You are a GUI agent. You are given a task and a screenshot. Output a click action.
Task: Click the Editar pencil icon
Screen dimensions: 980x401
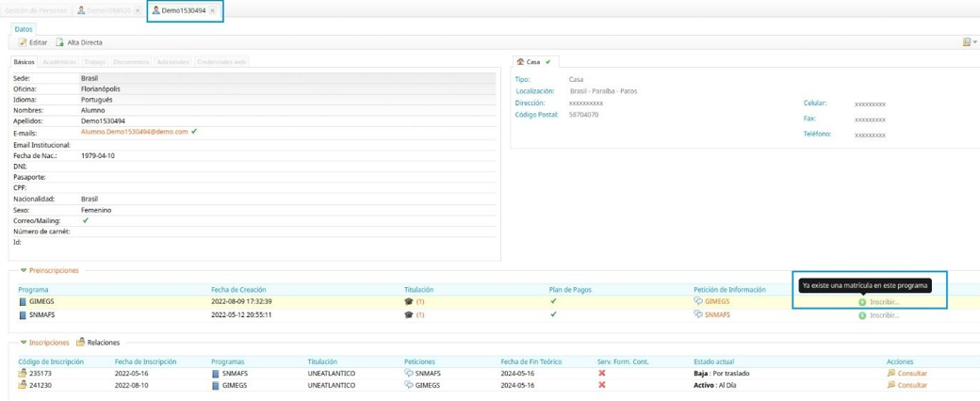coord(24,42)
